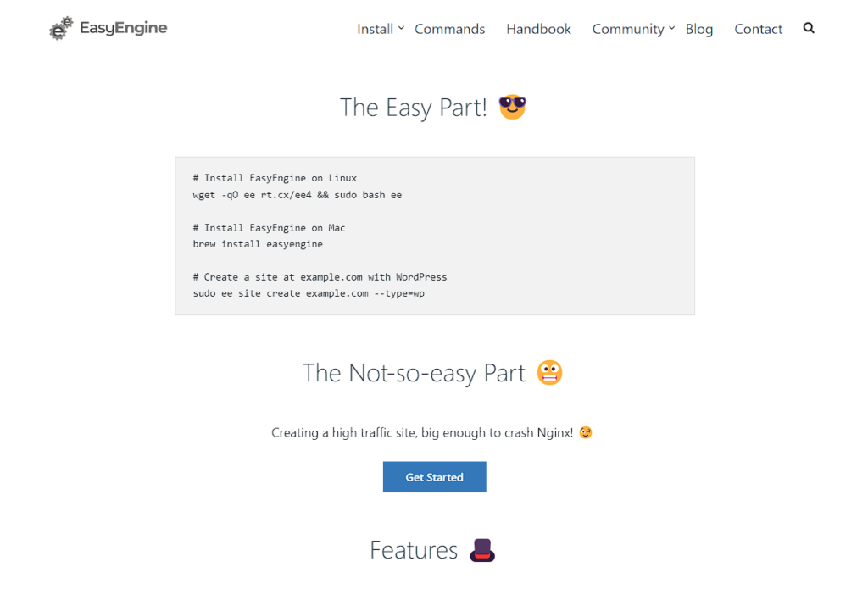The width and height of the screenshot is (868, 595).
Task: Click the brew install easyengine line
Action: coord(258,244)
